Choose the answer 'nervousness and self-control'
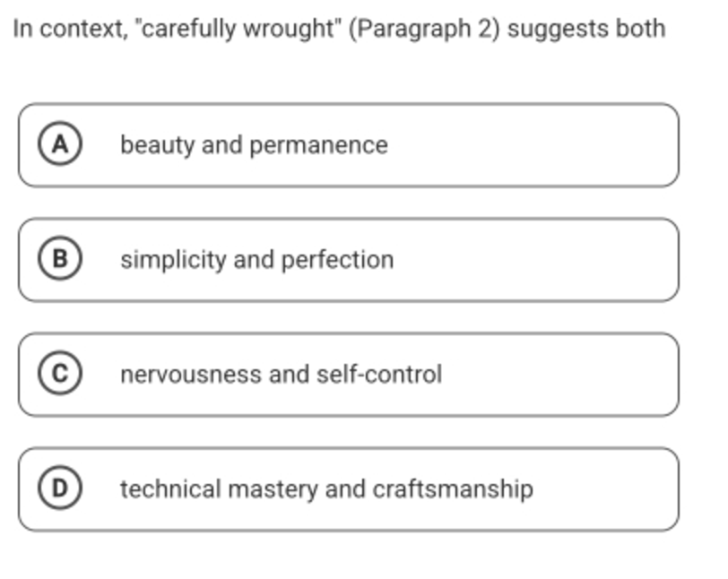The image size is (728, 579). point(281,375)
